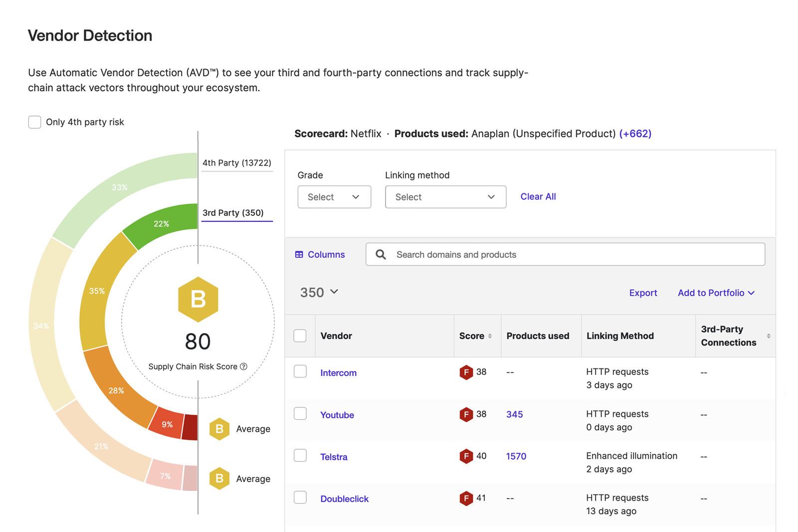798x532 pixels.
Task: Click the "13 days ago" text for Doubleclick
Action: [611, 511]
